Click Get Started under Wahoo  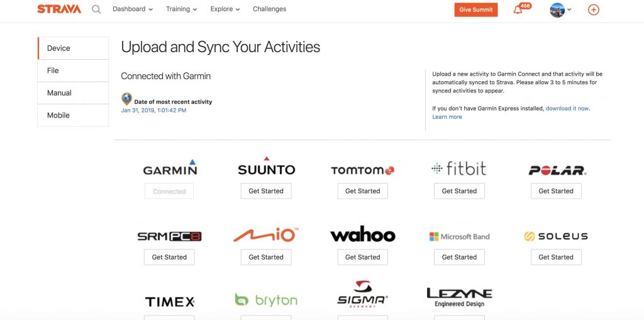coord(363,257)
